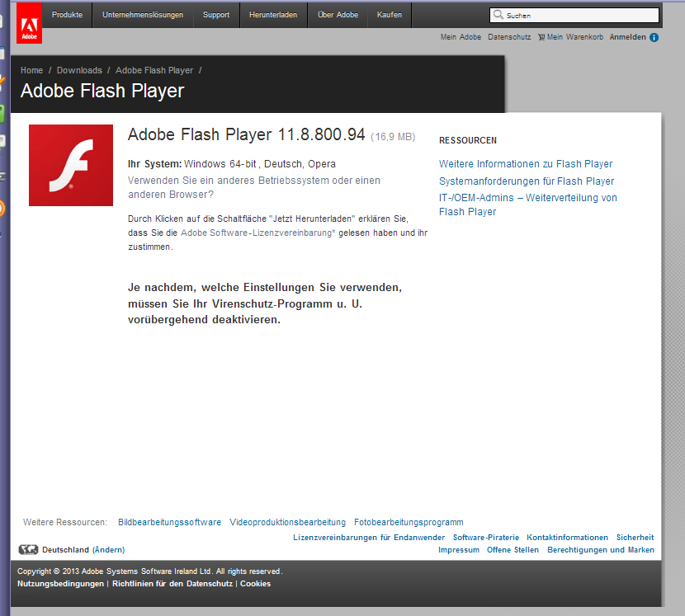Click the link to choose another operating system
The height and width of the screenshot is (616, 685).
[254, 187]
